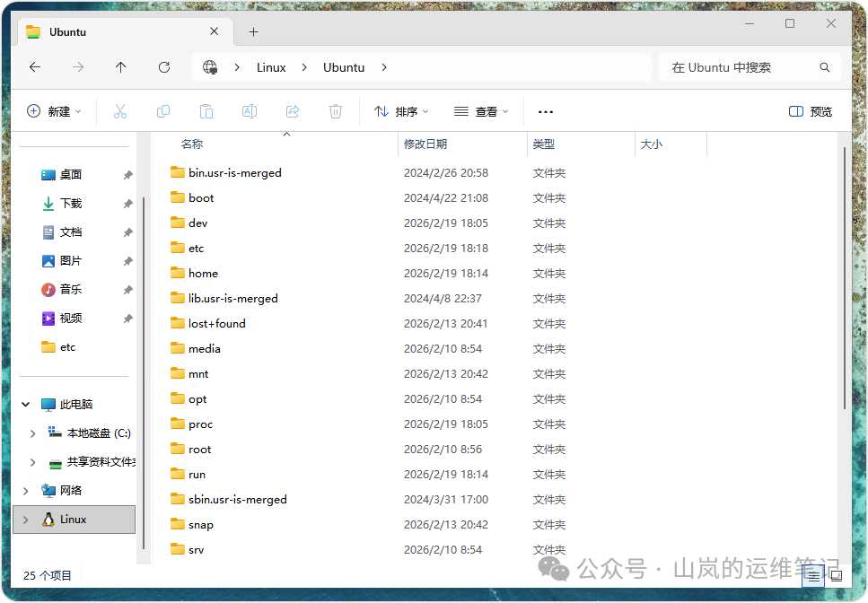The height and width of the screenshot is (603, 868).
Task: Go back to previous folder
Action: coord(35,67)
